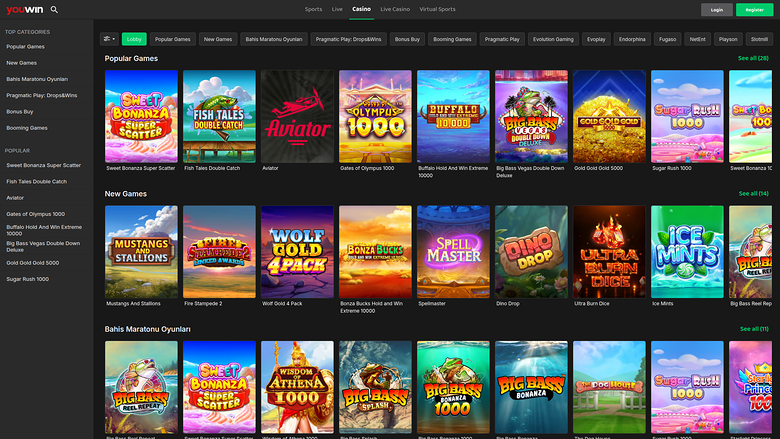Select Bonus Buy filter chip

click(x=407, y=39)
